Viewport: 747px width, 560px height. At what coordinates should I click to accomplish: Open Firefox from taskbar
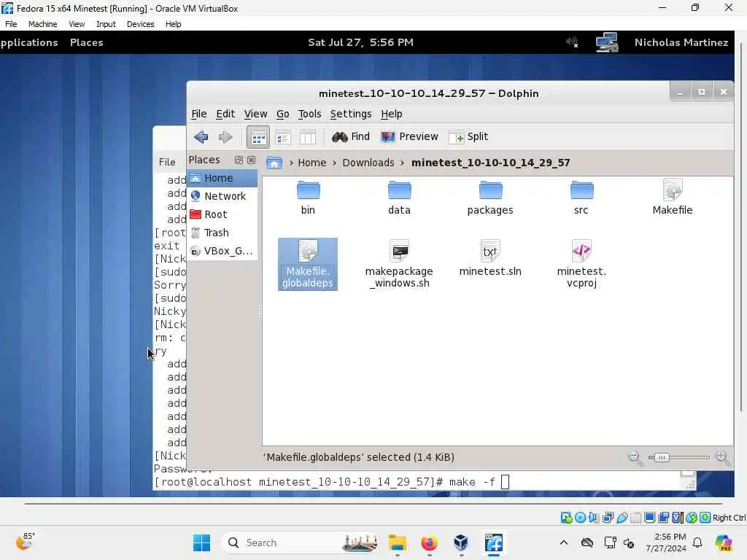click(x=429, y=542)
